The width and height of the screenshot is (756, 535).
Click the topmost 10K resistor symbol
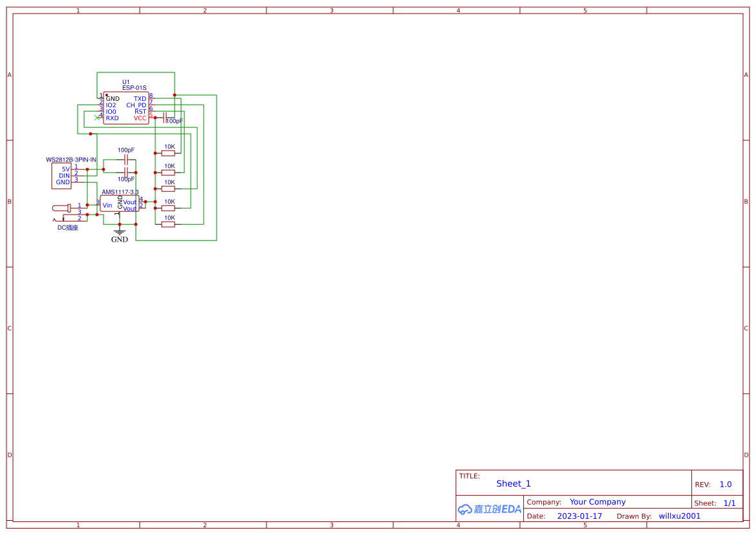(167, 153)
